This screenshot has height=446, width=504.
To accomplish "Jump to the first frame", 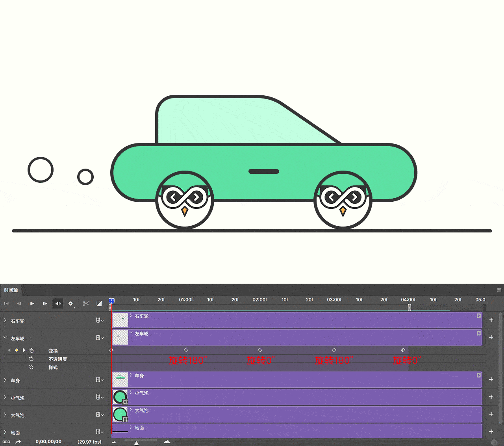I will 6,303.
